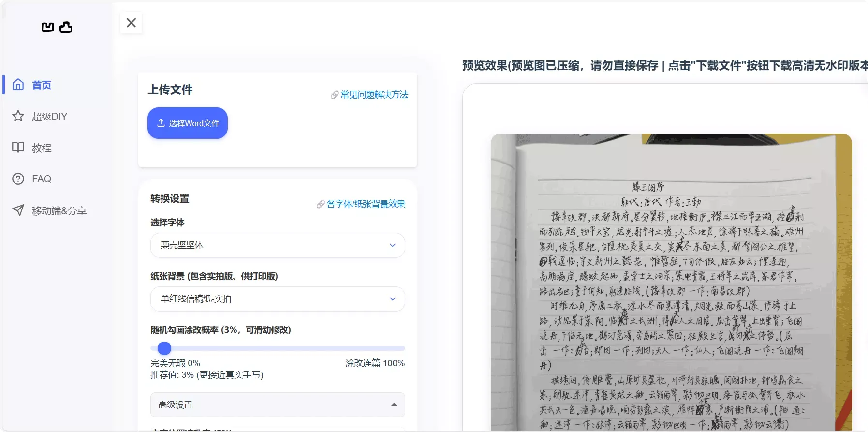
Task: Open the 各字体/纸张背景效果 link
Action: [366, 204]
